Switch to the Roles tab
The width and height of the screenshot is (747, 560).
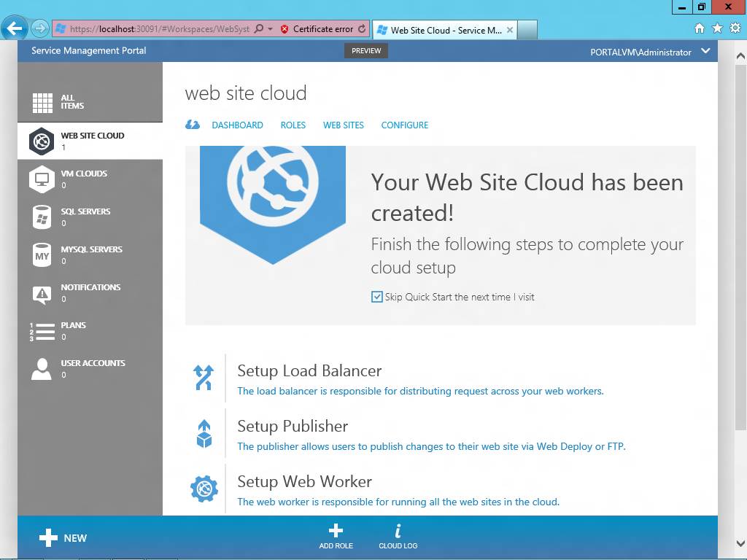(x=293, y=125)
